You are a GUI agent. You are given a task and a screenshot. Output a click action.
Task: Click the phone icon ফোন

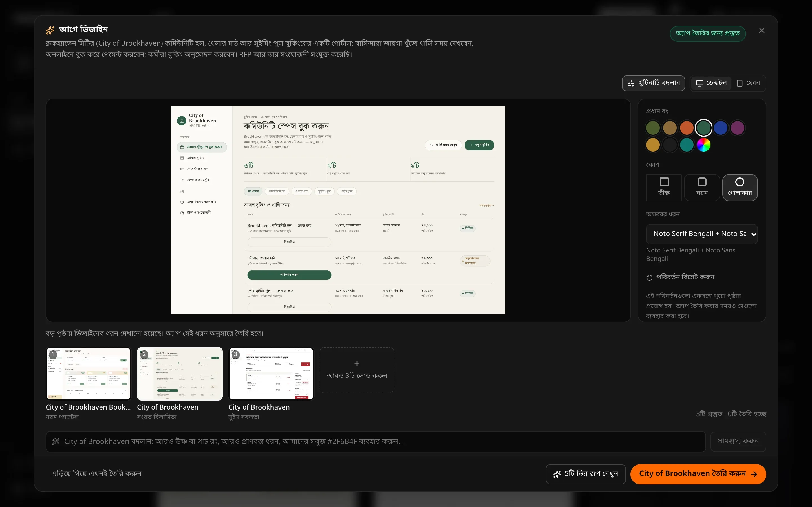pos(740,83)
